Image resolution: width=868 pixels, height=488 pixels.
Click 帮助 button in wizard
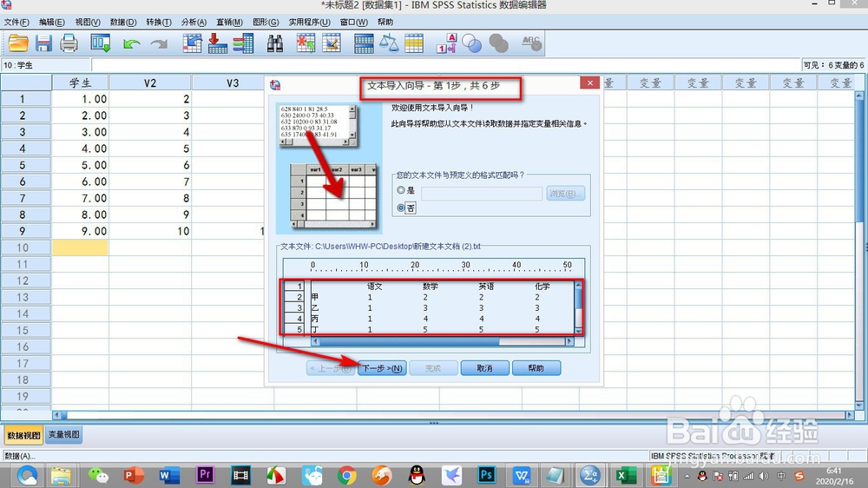[x=536, y=368]
